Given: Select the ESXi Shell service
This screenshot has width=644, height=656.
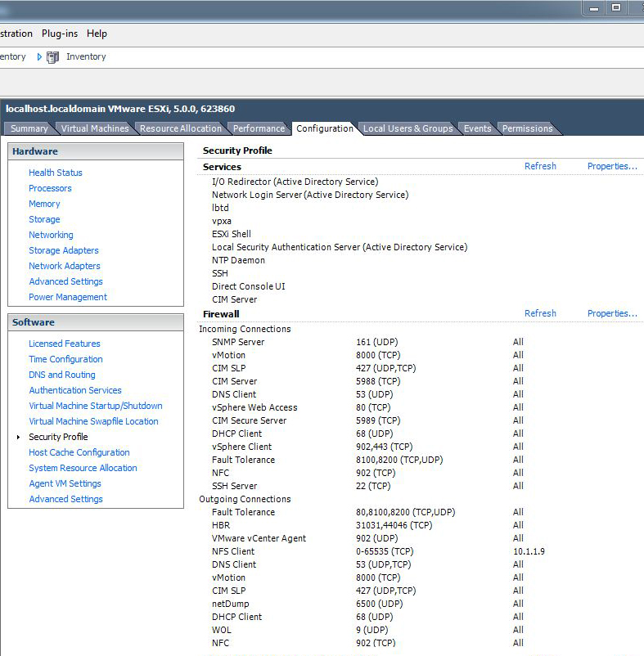Looking at the screenshot, I should [x=232, y=234].
